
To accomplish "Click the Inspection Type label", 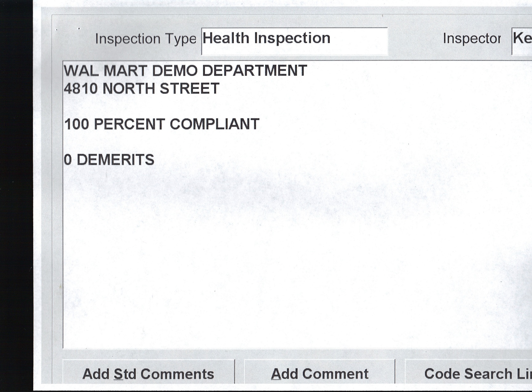I will 146,39.
